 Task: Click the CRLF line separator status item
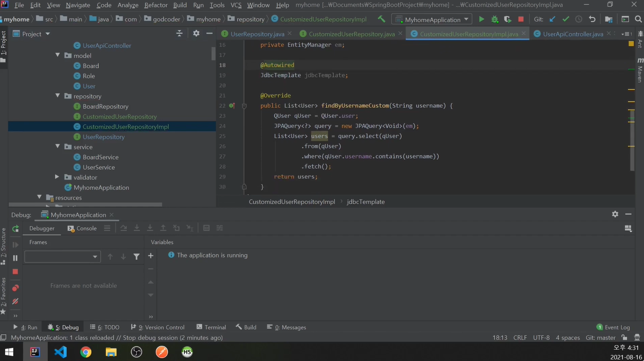click(x=520, y=338)
